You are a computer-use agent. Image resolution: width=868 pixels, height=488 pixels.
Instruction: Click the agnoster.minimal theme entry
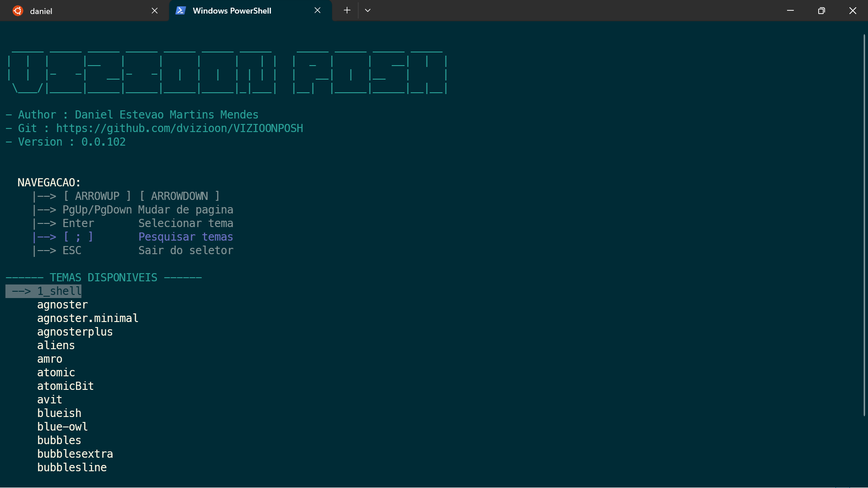tap(88, 318)
